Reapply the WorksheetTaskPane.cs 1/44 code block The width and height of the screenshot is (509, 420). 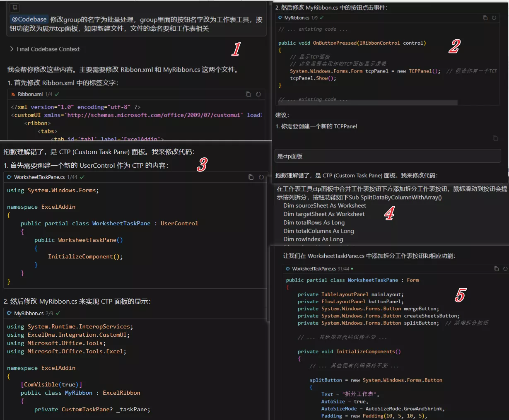click(x=261, y=177)
